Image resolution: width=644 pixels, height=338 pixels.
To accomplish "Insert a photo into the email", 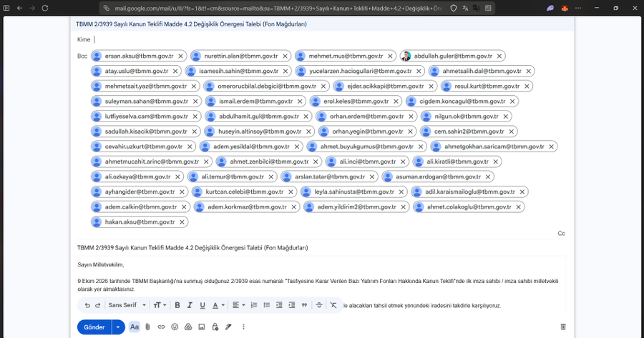I will pos(202,327).
